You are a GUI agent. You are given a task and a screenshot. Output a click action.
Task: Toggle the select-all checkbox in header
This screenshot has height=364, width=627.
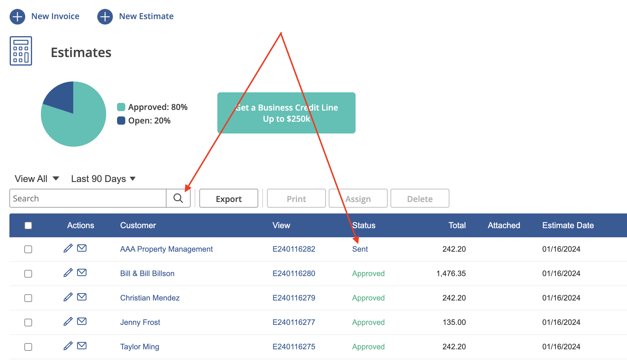tap(28, 226)
